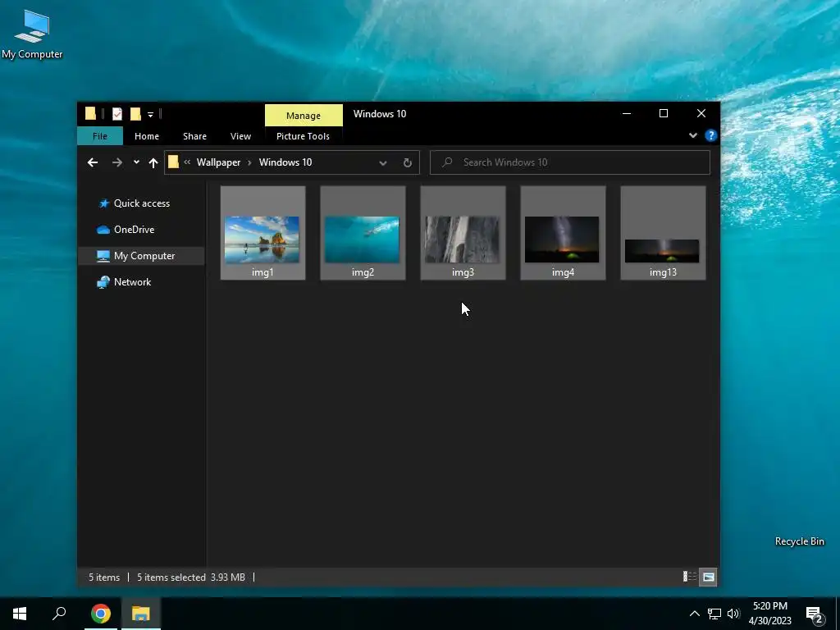Viewport: 840px width, 630px height.
Task: Maximize the Windows 10 explorer window
Action: click(663, 113)
